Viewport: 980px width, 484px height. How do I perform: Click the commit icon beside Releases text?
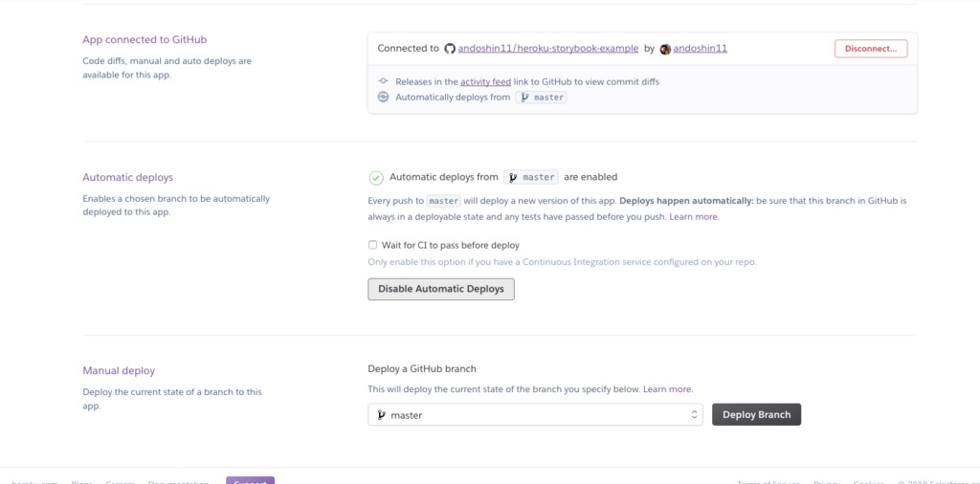pos(383,81)
